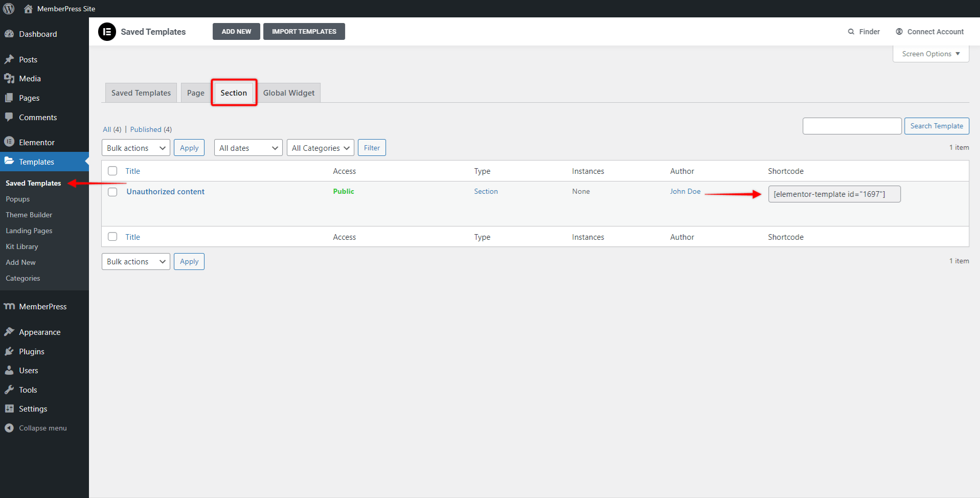Click the Published (4) filter link
The image size is (980, 498).
click(x=151, y=129)
